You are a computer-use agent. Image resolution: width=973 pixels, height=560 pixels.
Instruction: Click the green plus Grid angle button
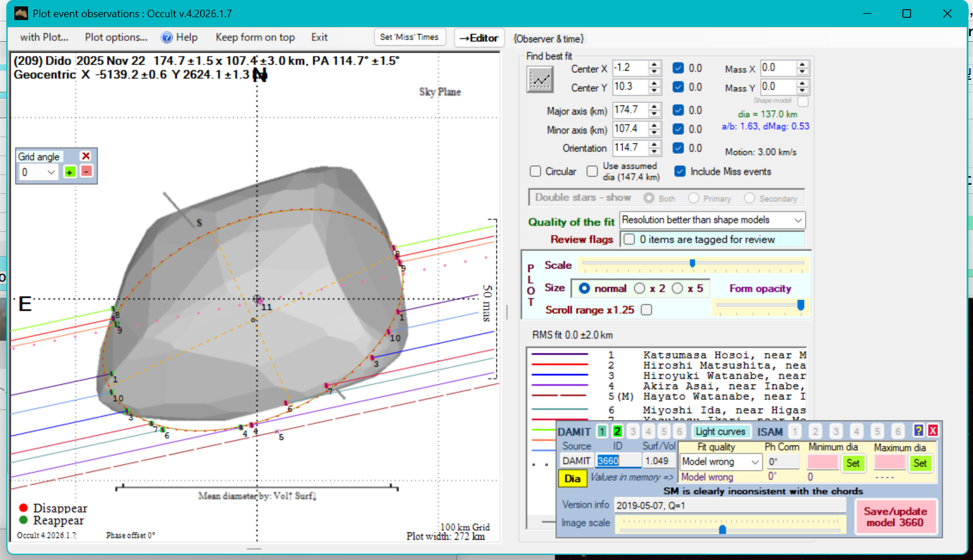coord(70,172)
